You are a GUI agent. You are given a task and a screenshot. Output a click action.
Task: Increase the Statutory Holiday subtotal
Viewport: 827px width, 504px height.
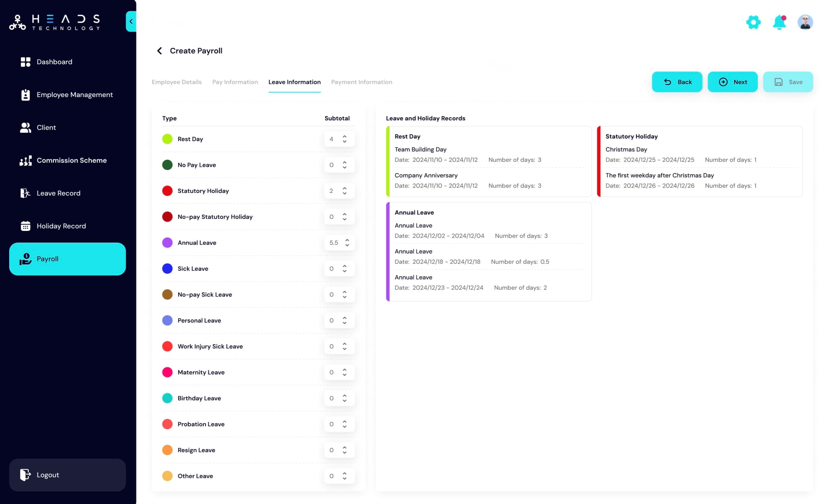tap(345, 188)
